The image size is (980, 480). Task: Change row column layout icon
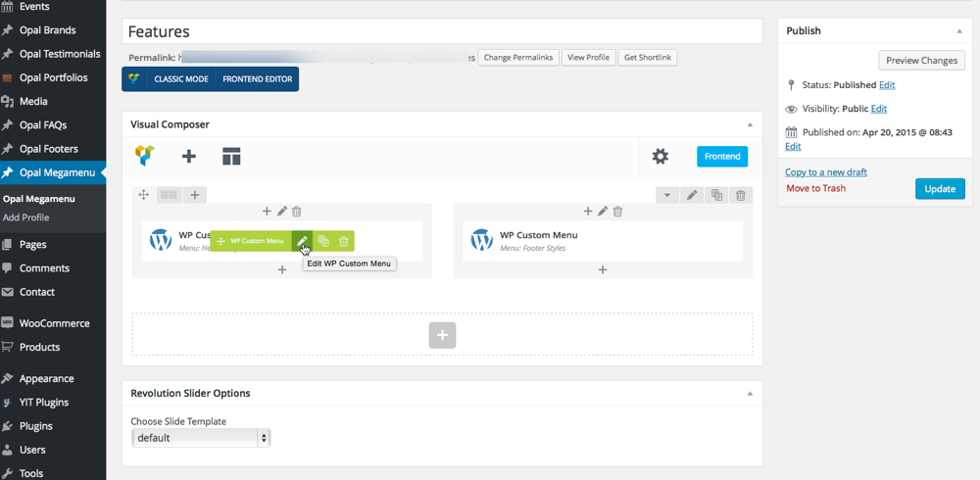click(170, 195)
